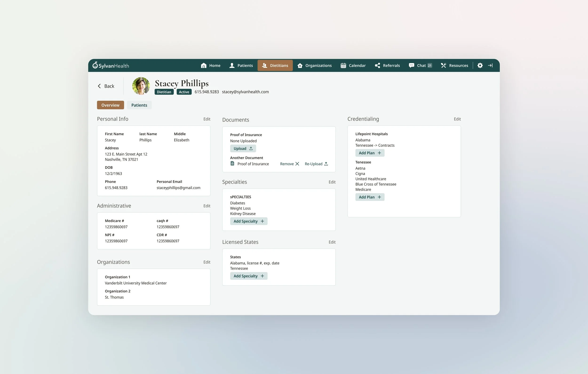Click Edit link next to Credentialing
Image resolution: width=588 pixels, height=374 pixels.
457,119
